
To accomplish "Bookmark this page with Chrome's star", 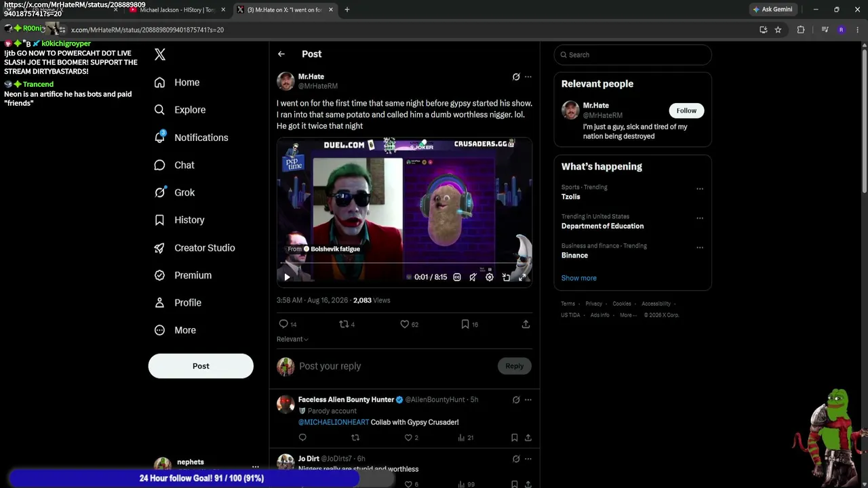I will tap(778, 30).
